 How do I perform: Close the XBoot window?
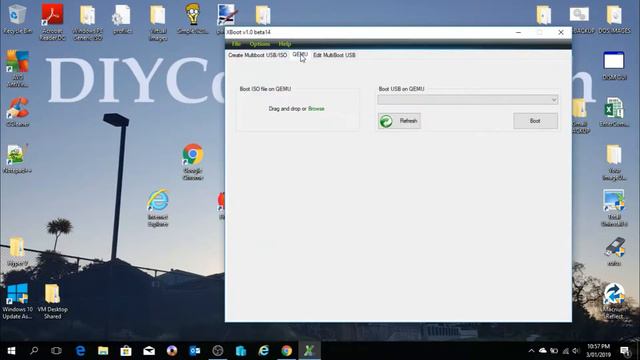561,32
